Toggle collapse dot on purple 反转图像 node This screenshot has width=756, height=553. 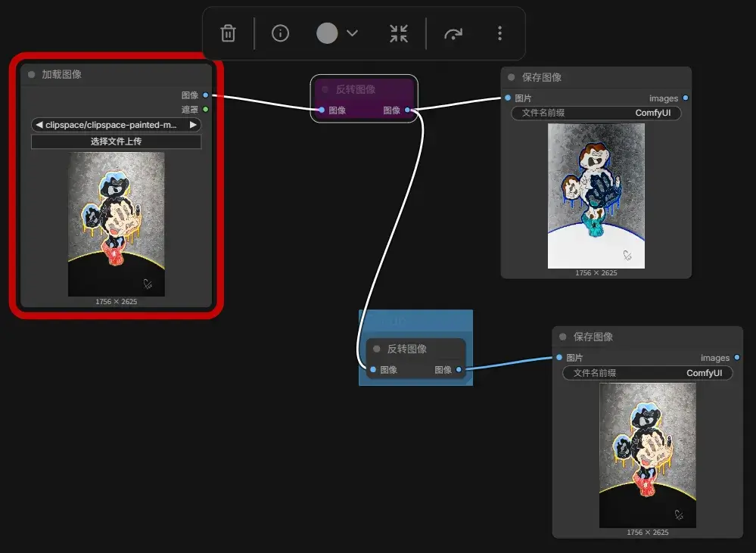click(325, 89)
